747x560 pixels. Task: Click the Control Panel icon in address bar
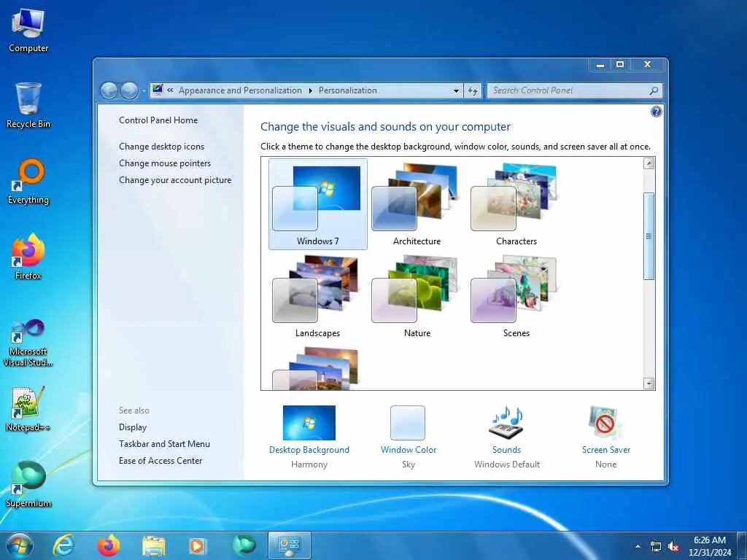tap(158, 90)
